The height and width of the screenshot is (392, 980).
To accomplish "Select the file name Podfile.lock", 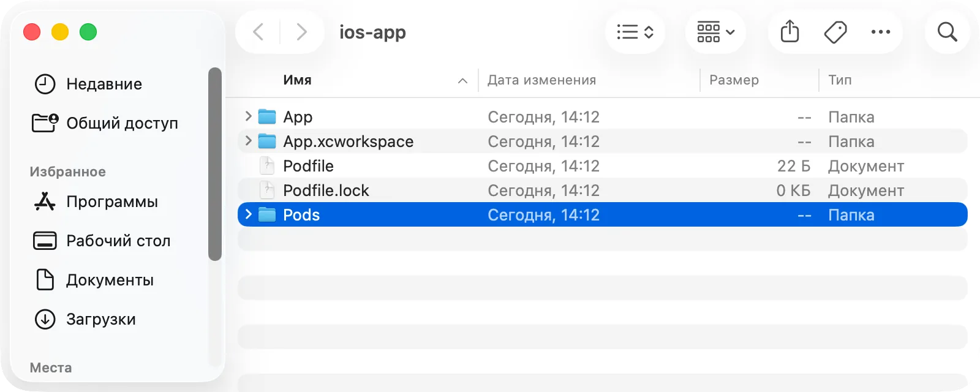I will pos(326,190).
